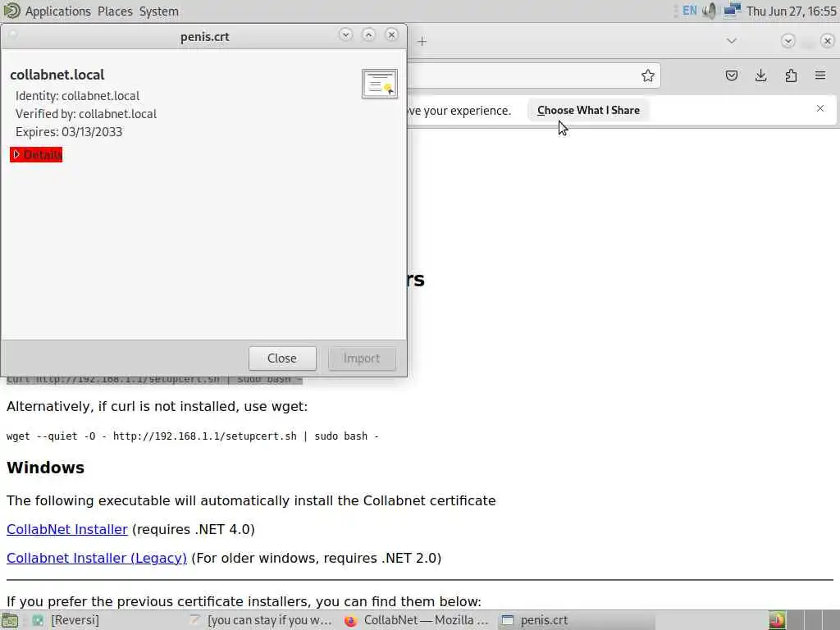Viewport: 840px width, 630px height.
Task: Switch to CollabNet — Mozilla taskbar window
Action: click(417, 620)
